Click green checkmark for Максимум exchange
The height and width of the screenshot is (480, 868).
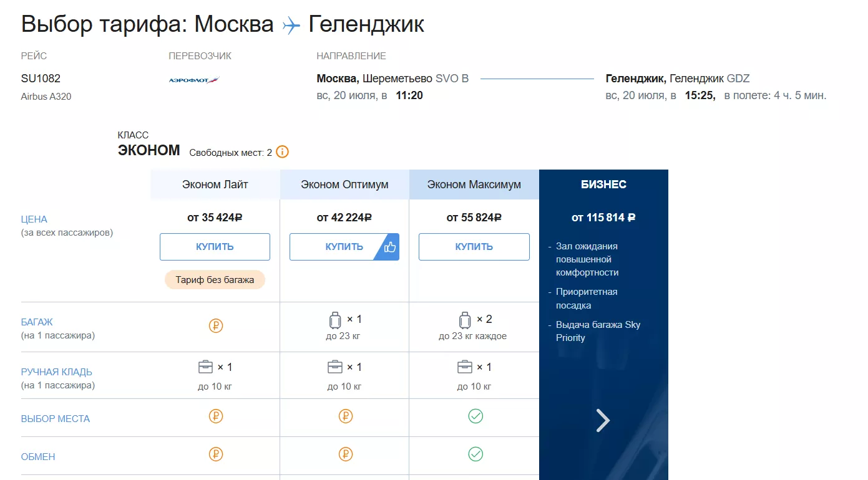[475, 454]
